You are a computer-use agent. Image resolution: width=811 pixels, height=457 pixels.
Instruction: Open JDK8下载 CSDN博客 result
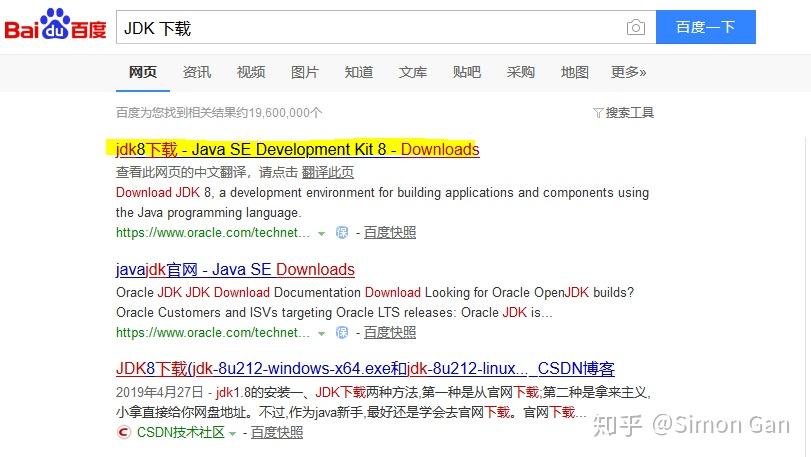pos(365,369)
